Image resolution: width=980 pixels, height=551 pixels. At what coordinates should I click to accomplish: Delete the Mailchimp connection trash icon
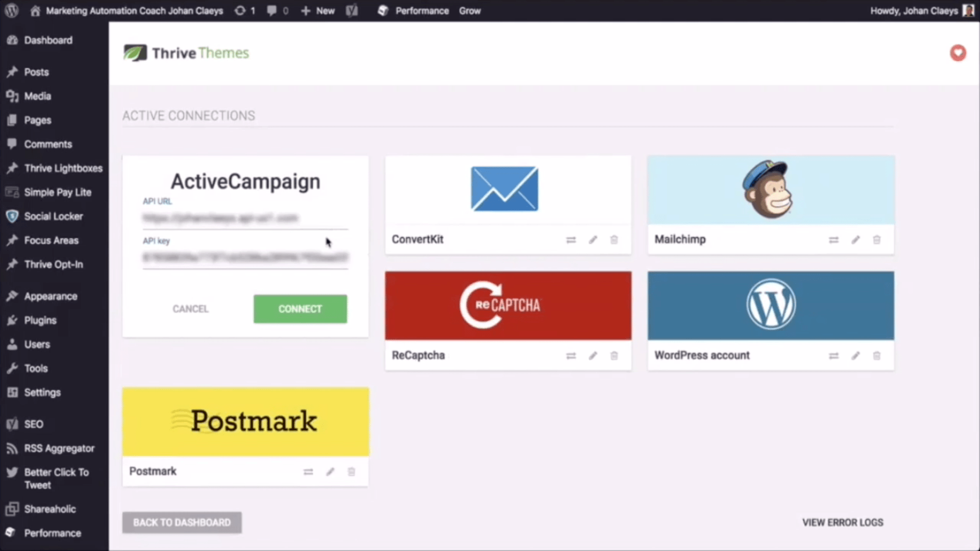tap(876, 240)
